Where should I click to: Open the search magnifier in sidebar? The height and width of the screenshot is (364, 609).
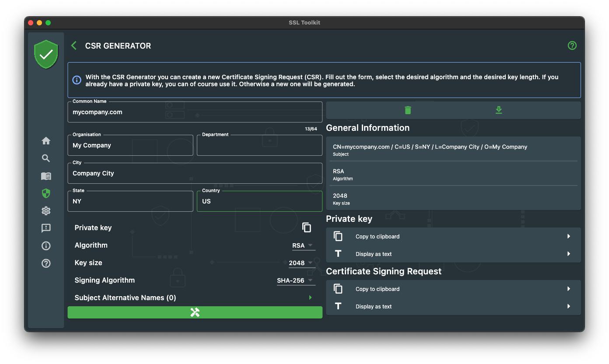click(46, 158)
